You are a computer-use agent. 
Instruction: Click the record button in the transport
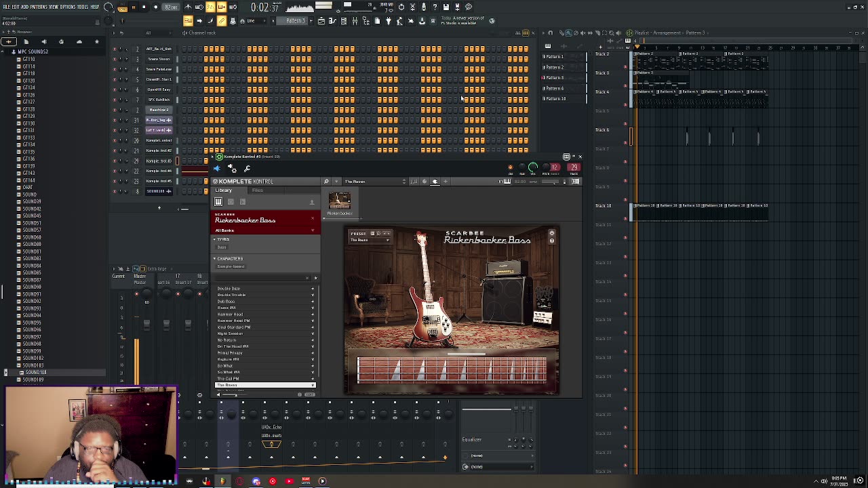pos(155,7)
